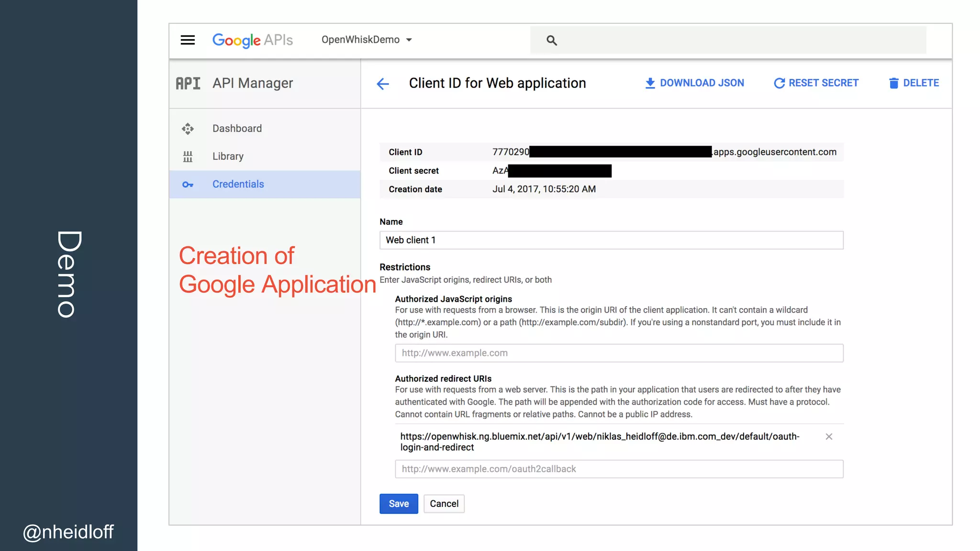Screen dimensions: 980x551
Task: Click the Download JSON icon
Action: (650, 83)
